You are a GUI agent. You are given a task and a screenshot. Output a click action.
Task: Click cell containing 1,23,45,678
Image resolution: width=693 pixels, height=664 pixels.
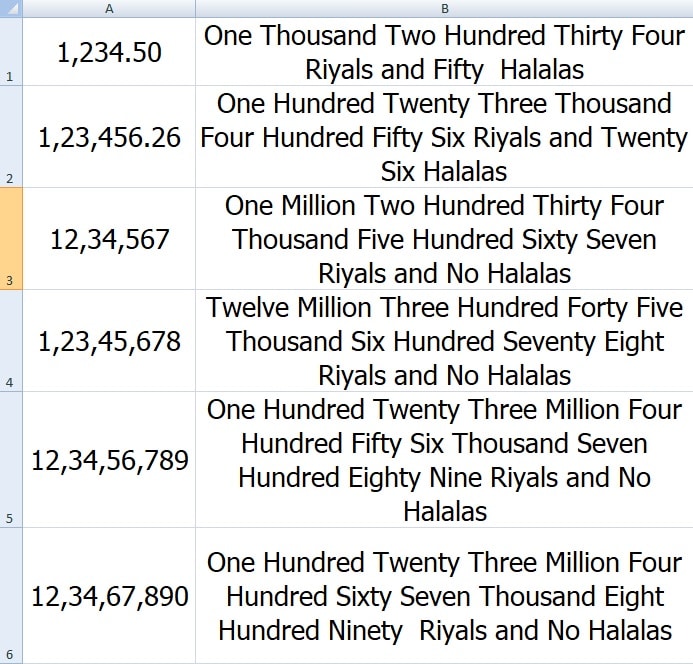pyautogui.click(x=109, y=341)
